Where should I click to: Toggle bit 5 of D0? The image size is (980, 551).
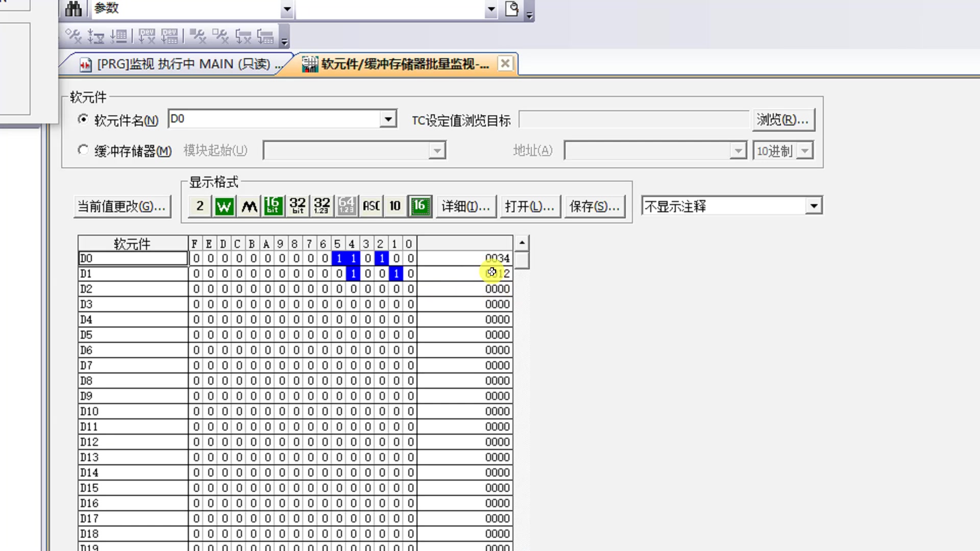(339, 259)
